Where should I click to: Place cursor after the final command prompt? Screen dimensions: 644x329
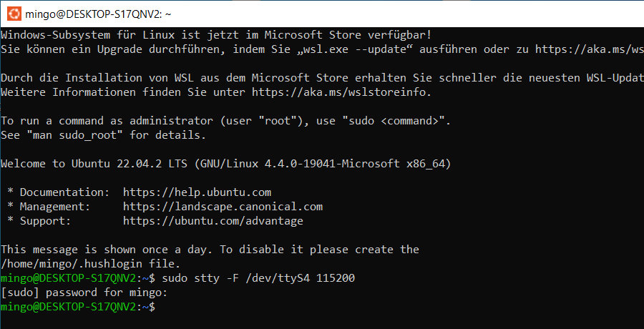pyautogui.click(x=159, y=307)
